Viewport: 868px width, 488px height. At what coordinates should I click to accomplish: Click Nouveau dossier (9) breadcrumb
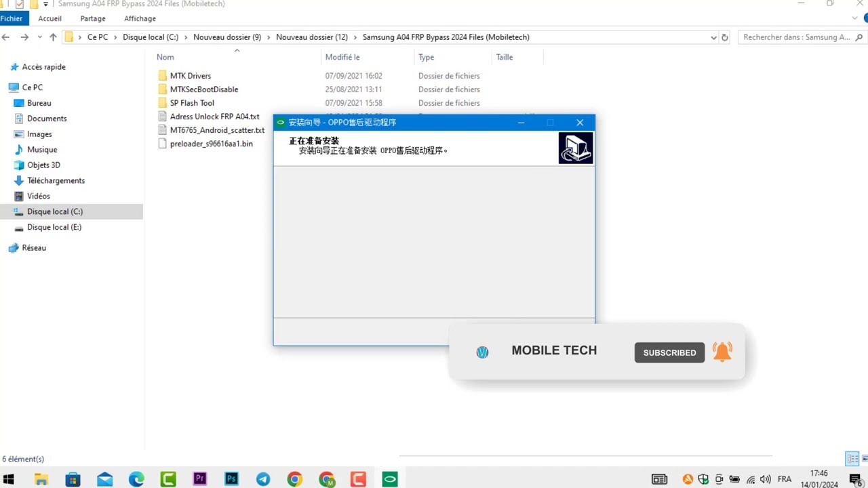227,37
